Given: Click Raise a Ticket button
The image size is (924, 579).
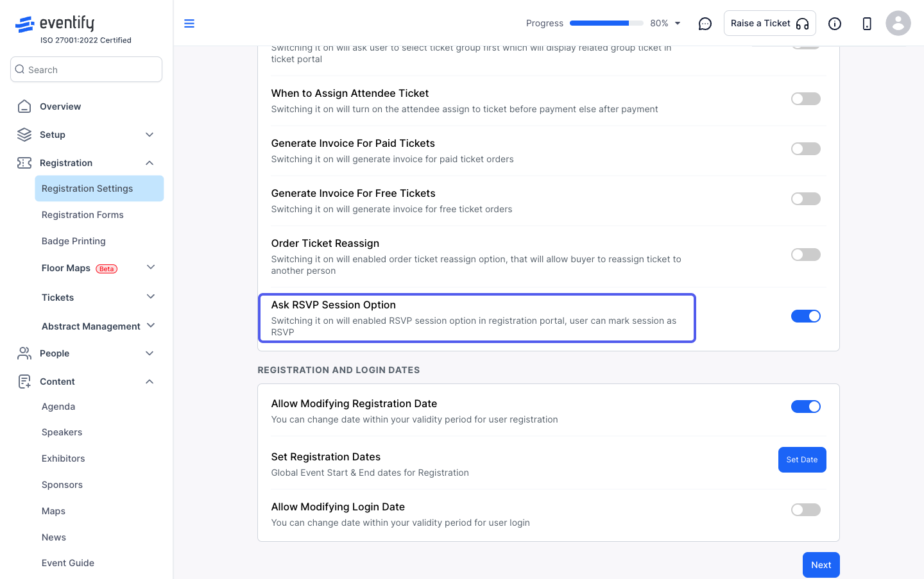Looking at the screenshot, I should (x=770, y=23).
